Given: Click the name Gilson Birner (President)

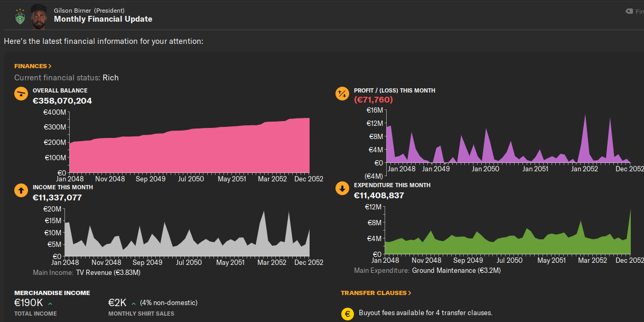Looking at the screenshot, I should pyautogui.click(x=89, y=10).
